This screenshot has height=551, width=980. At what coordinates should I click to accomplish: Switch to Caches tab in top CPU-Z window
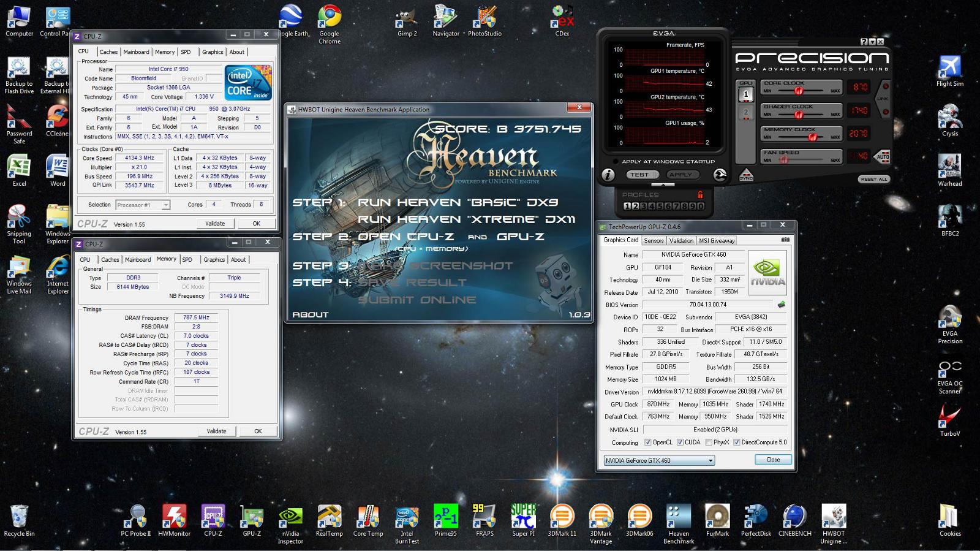coord(108,52)
